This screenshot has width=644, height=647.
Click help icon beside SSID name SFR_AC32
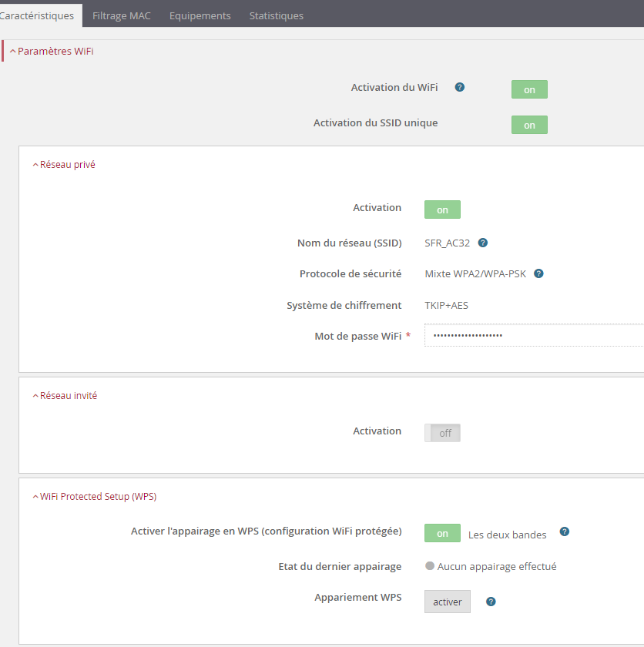tap(483, 243)
